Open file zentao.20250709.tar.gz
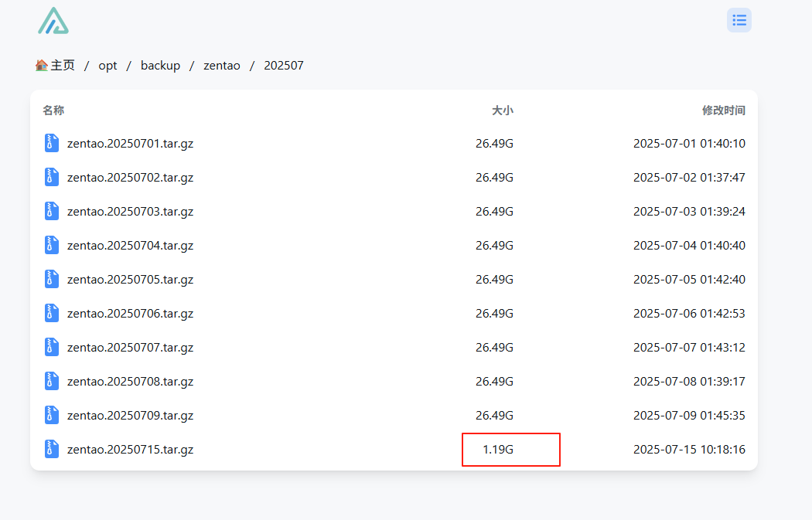 (131, 416)
